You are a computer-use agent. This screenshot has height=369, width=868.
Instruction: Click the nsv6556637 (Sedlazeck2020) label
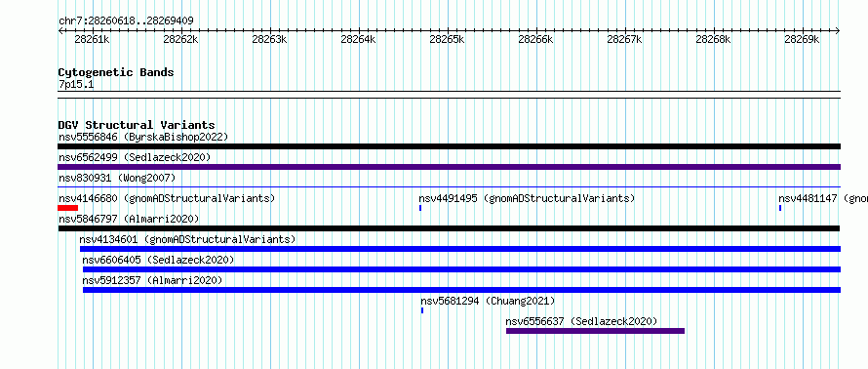(x=581, y=321)
